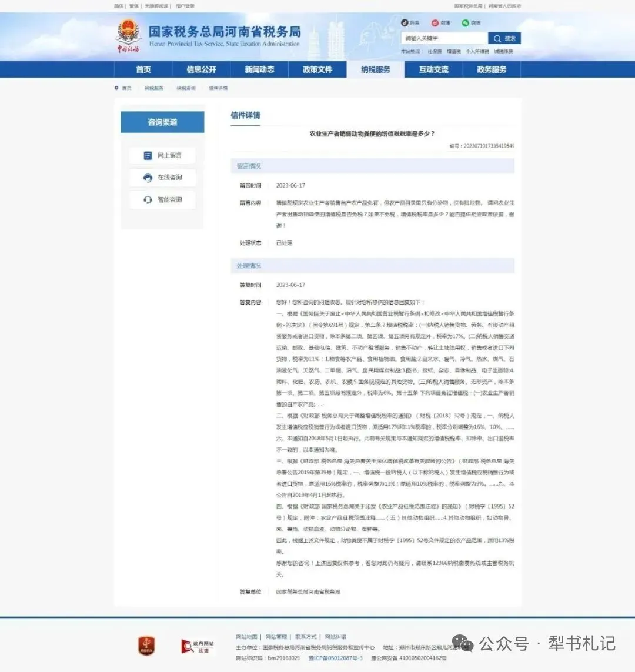Go to 首页 in the breadcrumb
The width and height of the screenshot is (635, 672).
[x=127, y=88]
